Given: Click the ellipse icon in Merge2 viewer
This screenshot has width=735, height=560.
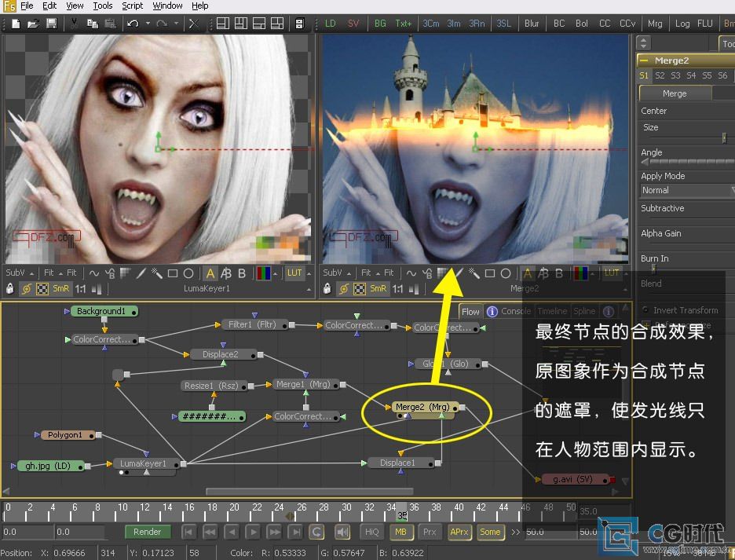Looking at the screenshot, I should click(x=506, y=273).
